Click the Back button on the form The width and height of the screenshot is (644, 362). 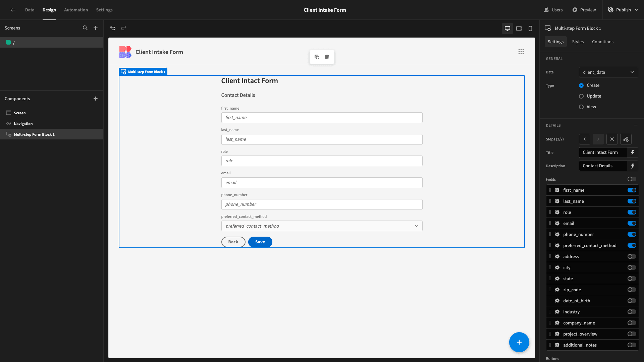coord(233,242)
